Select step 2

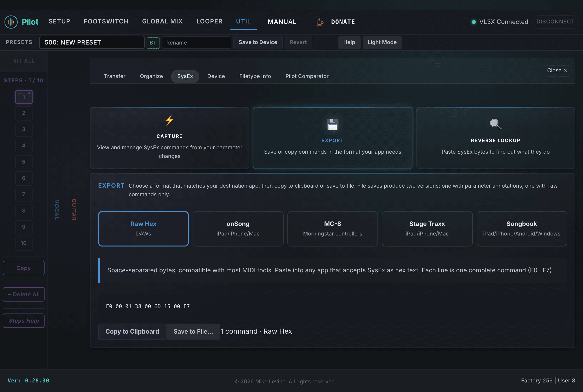(x=24, y=113)
